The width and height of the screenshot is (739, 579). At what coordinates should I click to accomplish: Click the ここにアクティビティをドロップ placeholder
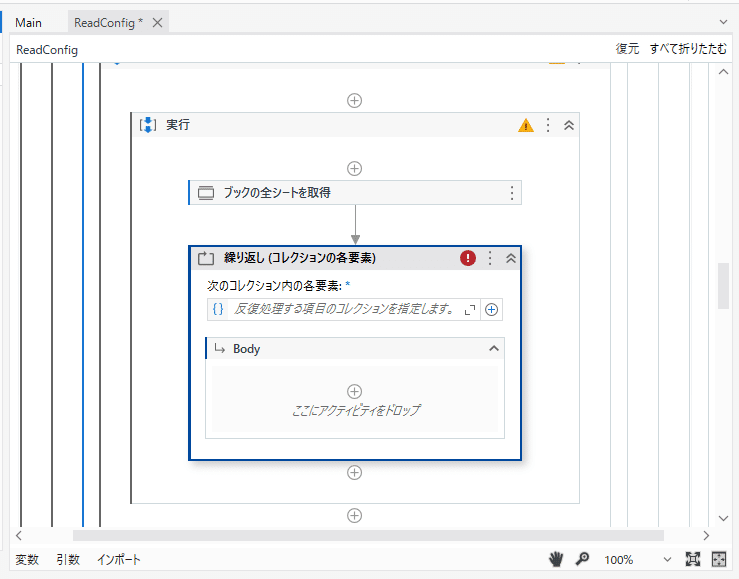[x=356, y=410]
